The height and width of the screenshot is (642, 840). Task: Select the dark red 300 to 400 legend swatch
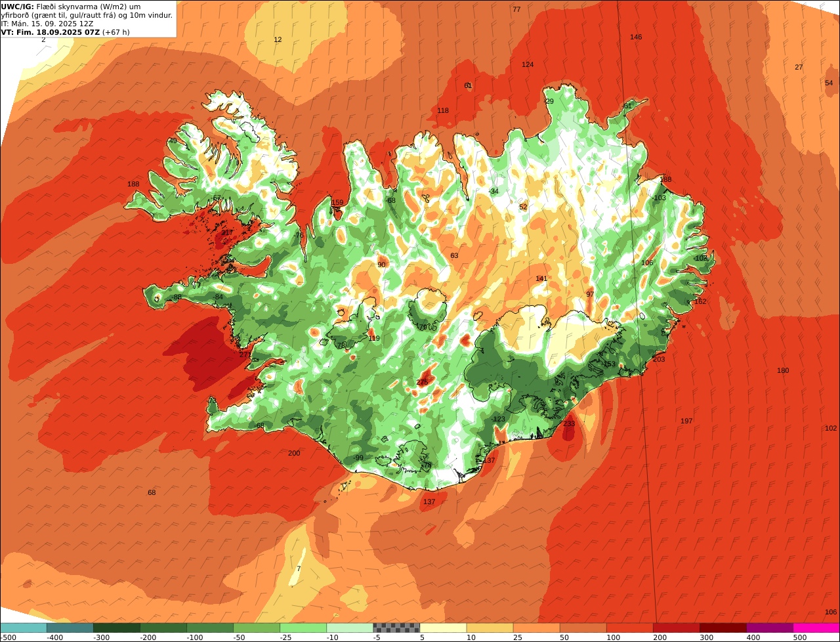[723, 628]
